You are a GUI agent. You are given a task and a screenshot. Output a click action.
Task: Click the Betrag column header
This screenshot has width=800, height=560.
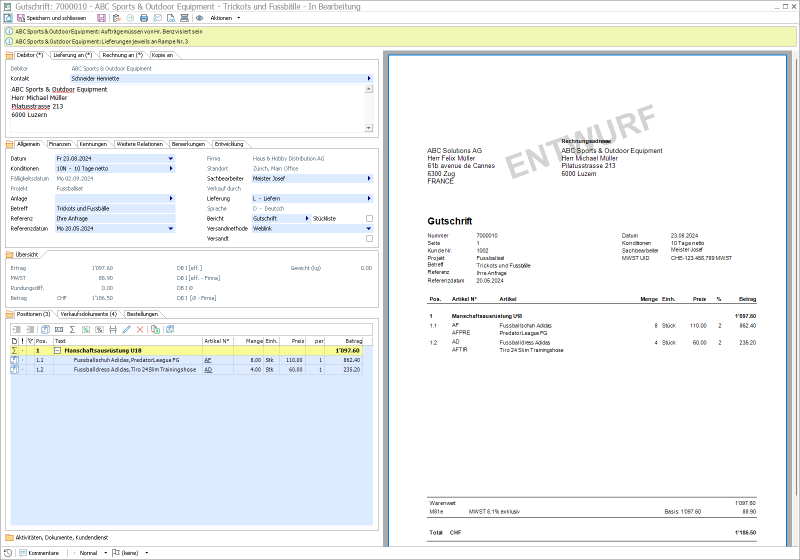tap(344, 341)
